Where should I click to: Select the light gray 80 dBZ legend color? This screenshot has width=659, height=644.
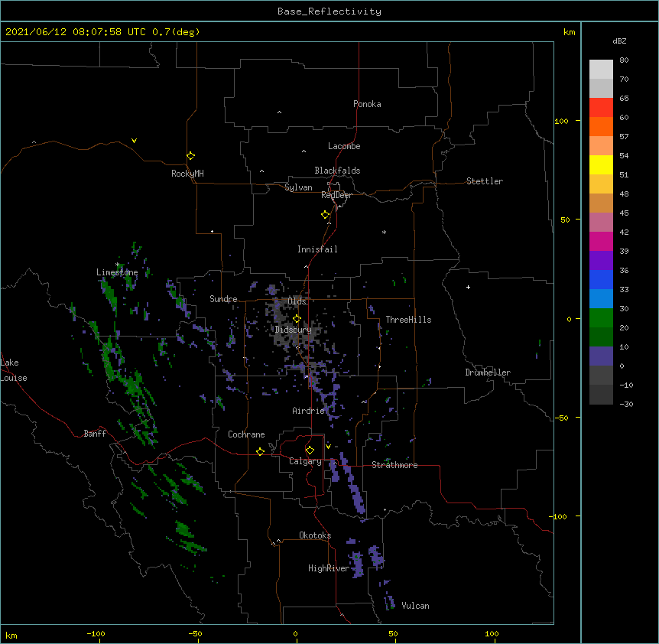(x=601, y=70)
